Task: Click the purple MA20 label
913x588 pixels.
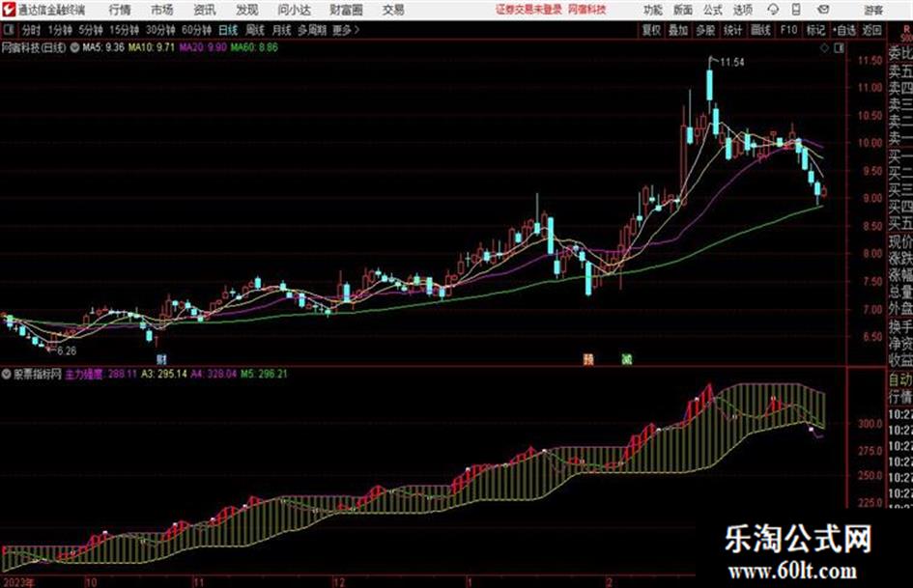Action: click(203, 47)
